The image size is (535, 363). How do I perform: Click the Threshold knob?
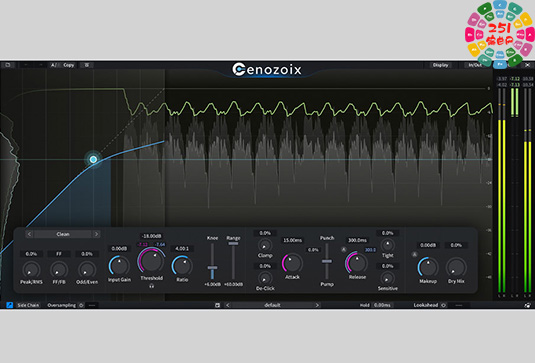pos(151,261)
